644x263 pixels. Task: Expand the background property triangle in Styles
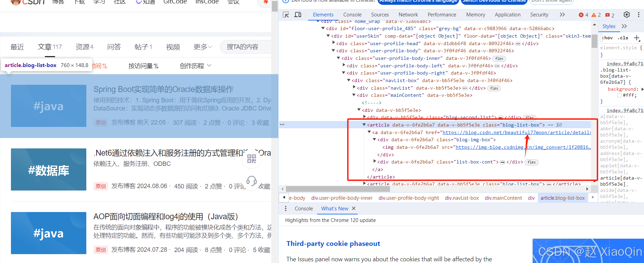click(643, 89)
